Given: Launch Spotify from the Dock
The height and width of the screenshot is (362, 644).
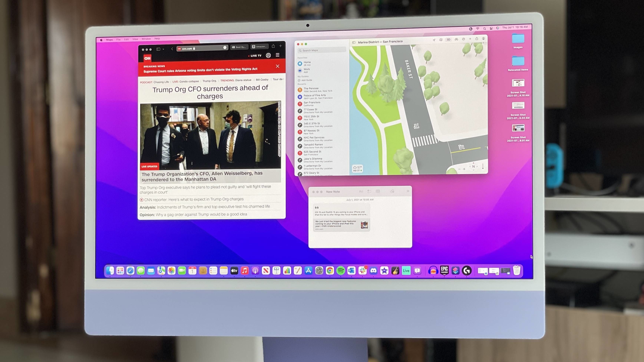Looking at the screenshot, I should tap(341, 271).
